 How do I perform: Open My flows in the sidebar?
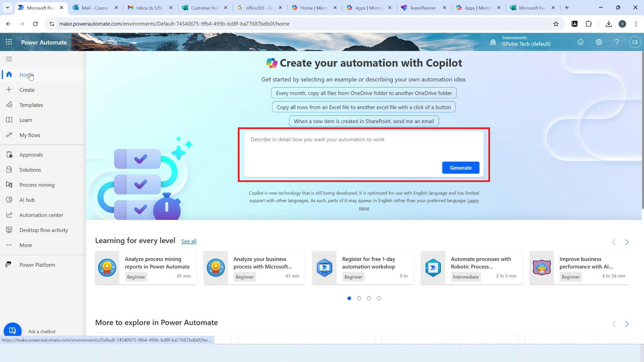tap(30, 135)
